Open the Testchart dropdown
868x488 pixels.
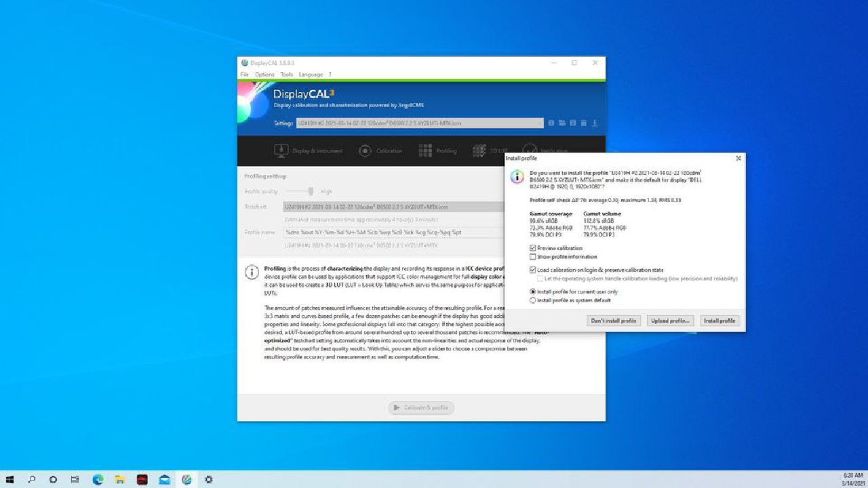(x=394, y=207)
